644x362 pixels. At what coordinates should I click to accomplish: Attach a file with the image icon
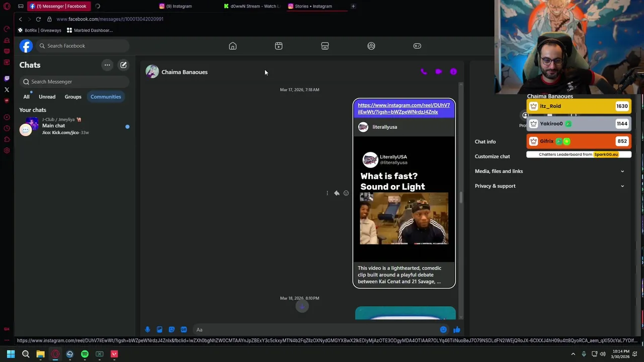[159, 330]
